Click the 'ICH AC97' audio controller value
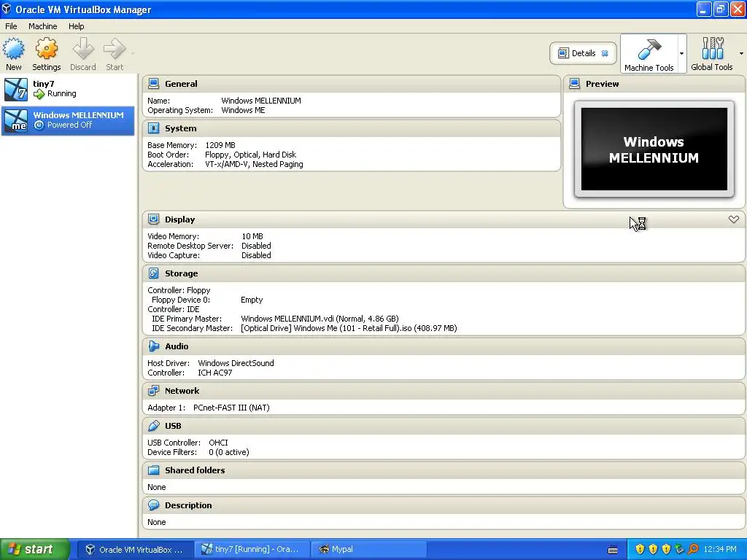The height and width of the screenshot is (560, 747). (215, 373)
